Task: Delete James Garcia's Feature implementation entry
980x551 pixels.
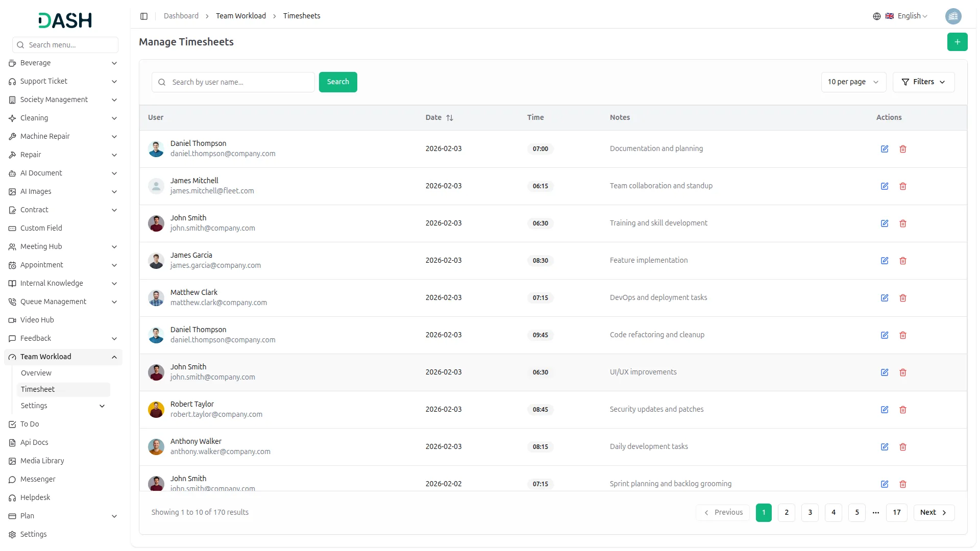Action: point(903,261)
